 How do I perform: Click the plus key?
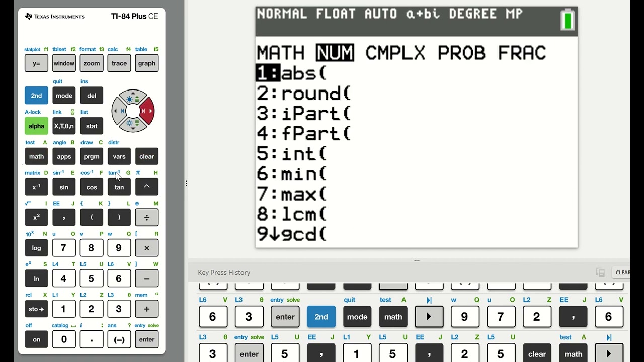point(147,309)
